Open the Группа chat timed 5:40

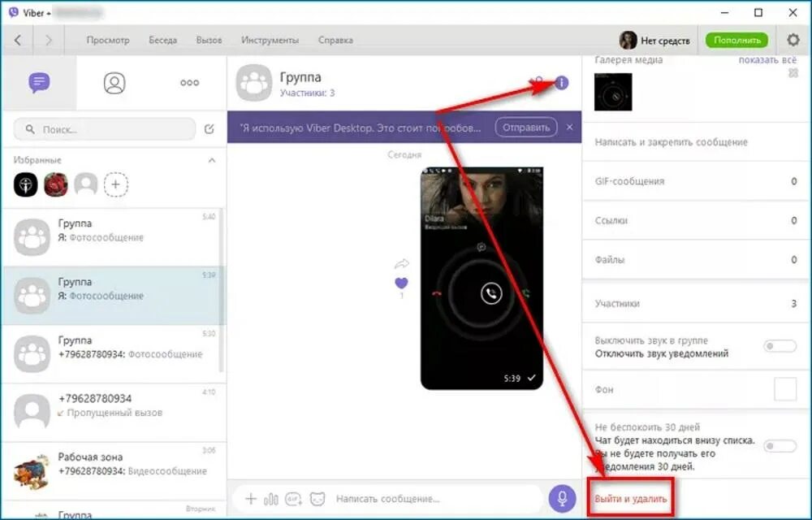[111, 237]
